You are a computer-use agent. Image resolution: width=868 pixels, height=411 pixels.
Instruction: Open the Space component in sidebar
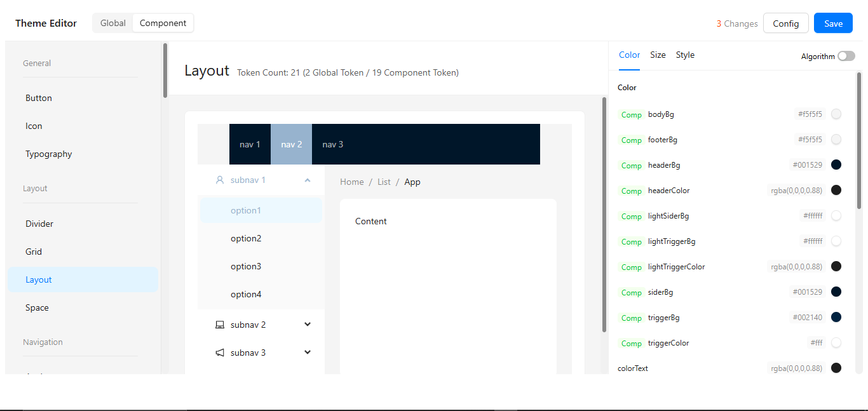tap(83, 307)
